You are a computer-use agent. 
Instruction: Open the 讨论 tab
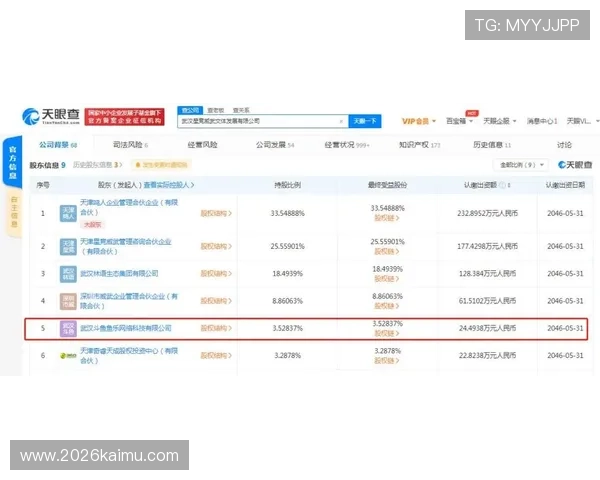(x=564, y=145)
